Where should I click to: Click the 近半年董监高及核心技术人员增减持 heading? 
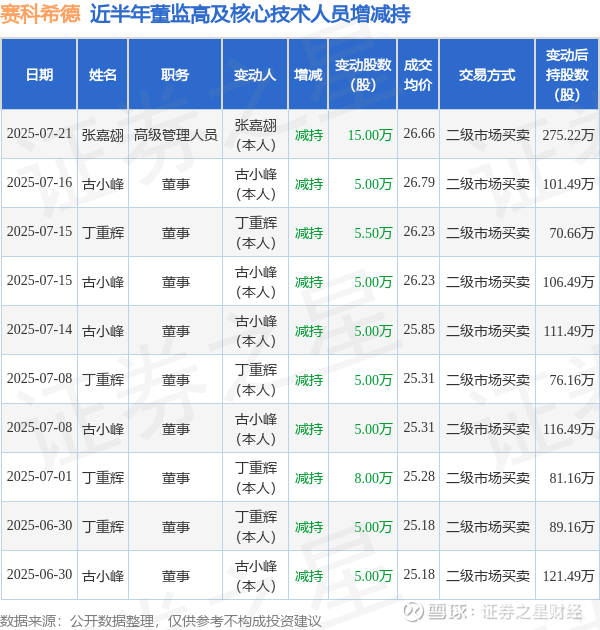pos(250,14)
